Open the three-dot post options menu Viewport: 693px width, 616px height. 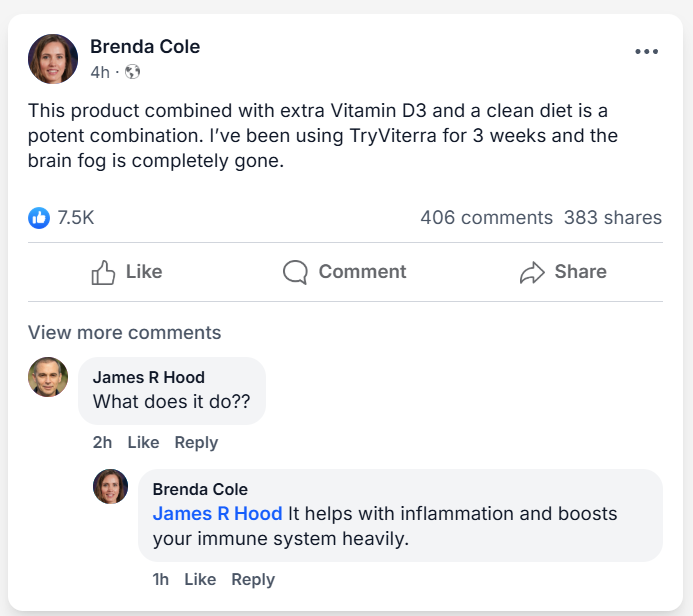(x=646, y=52)
